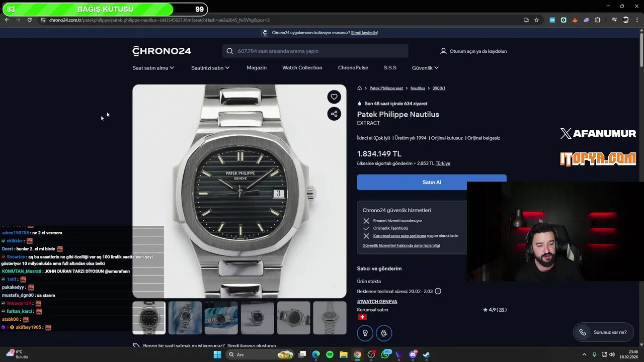The image size is (644, 362).
Task: Expand the "Saat satın alma" menu
Action: [153, 68]
